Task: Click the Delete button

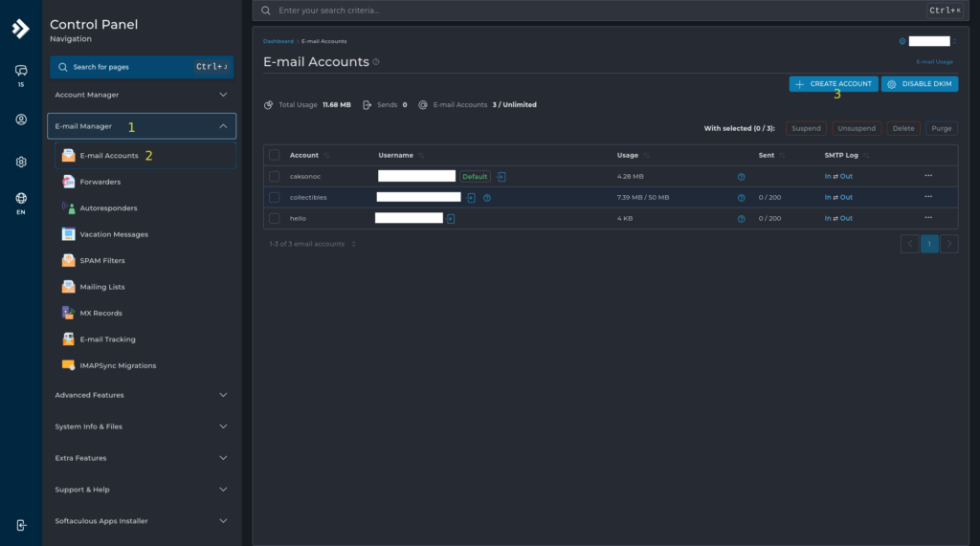Action: [x=903, y=129]
